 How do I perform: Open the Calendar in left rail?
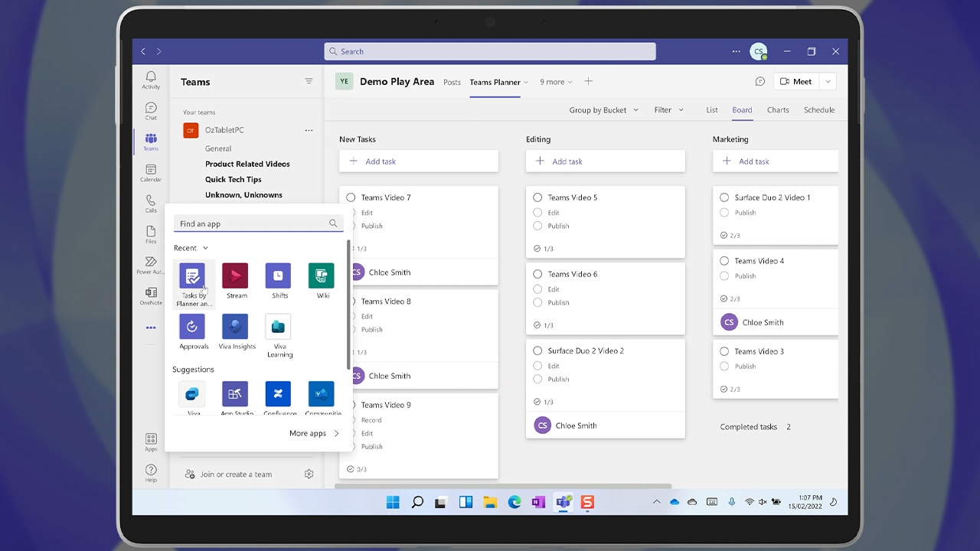(x=151, y=173)
